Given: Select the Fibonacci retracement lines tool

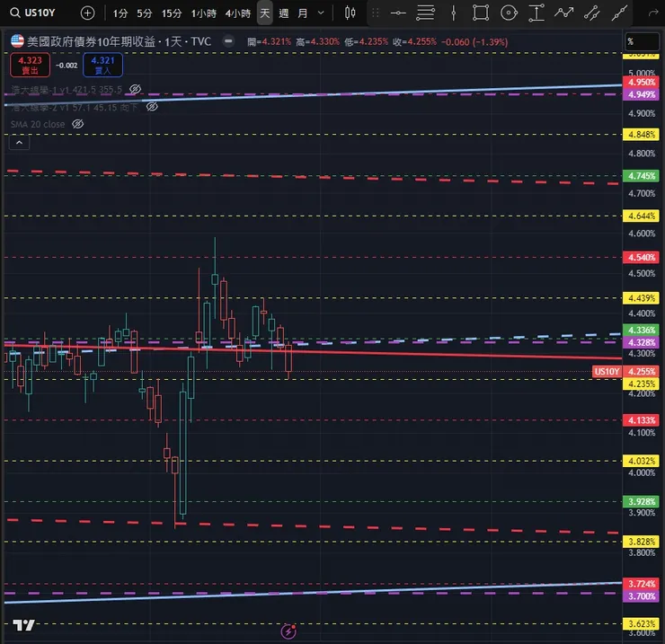Looking at the screenshot, I should point(425,13).
